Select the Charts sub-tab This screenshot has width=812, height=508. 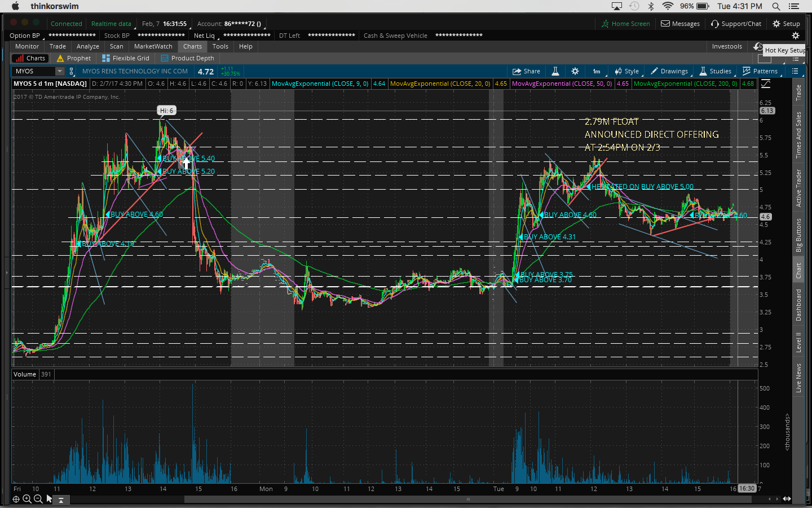click(30, 58)
